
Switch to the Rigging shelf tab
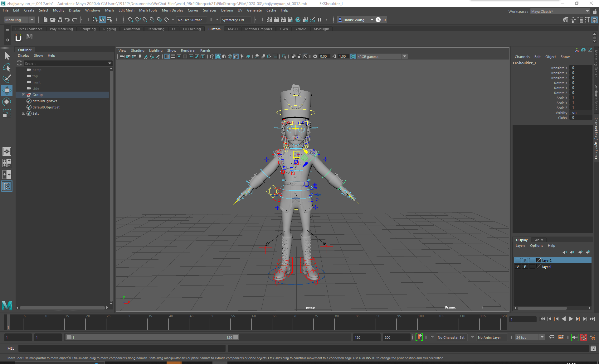click(110, 29)
